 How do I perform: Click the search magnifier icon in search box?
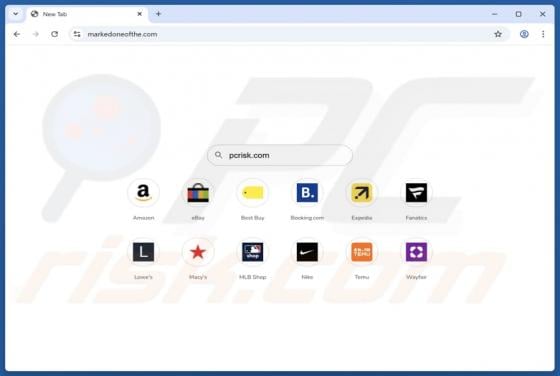click(219, 155)
